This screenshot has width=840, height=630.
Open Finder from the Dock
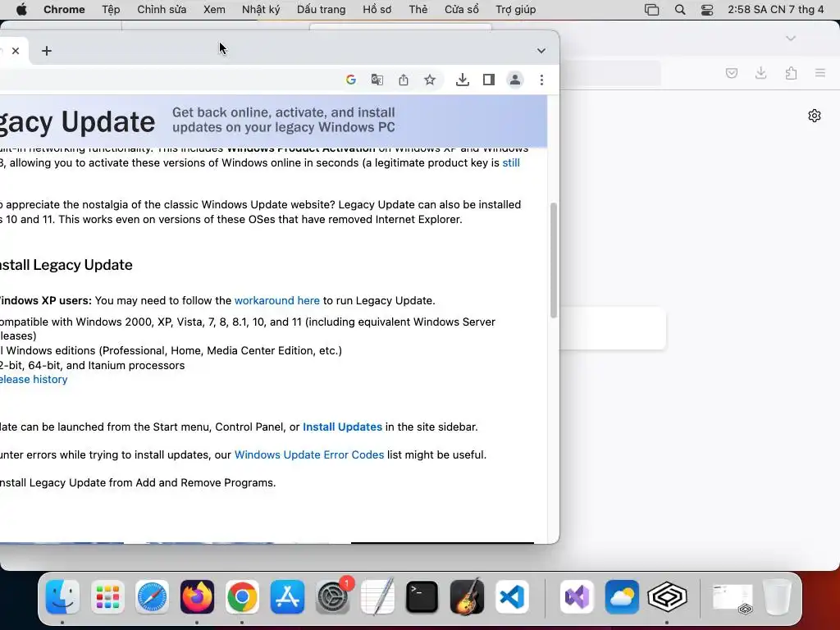pyautogui.click(x=62, y=597)
